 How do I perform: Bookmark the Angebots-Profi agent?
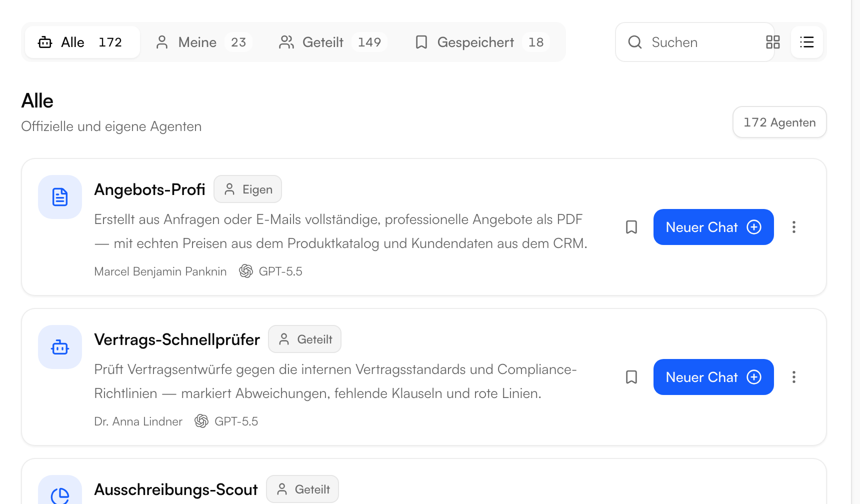coord(631,227)
